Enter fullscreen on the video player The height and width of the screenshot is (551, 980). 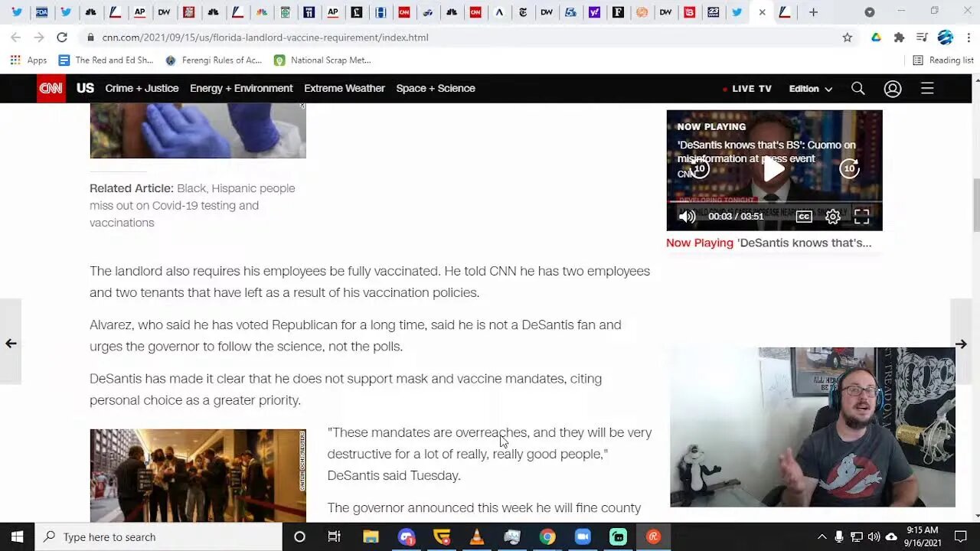(861, 217)
